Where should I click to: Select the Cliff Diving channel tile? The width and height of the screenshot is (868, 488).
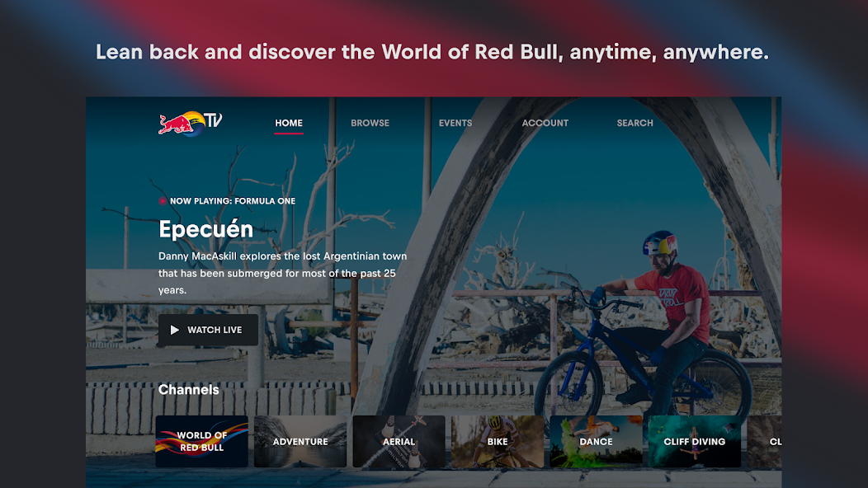694,442
